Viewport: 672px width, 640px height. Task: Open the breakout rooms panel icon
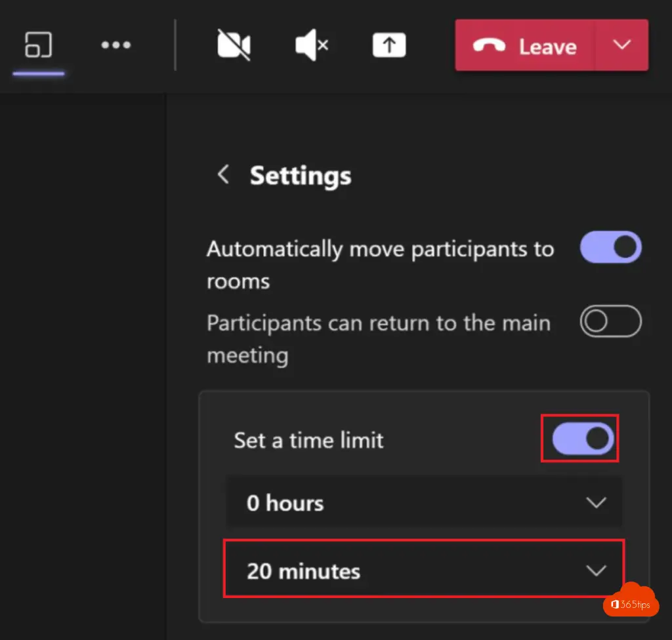(x=39, y=46)
